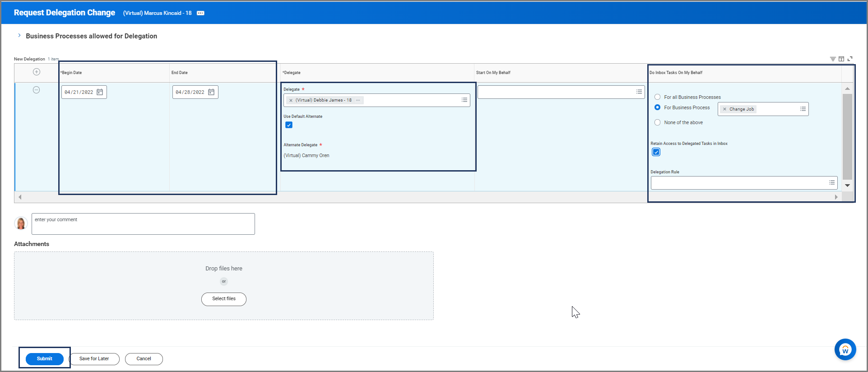Open the Begin Date calendar picker

[x=100, y=92]
